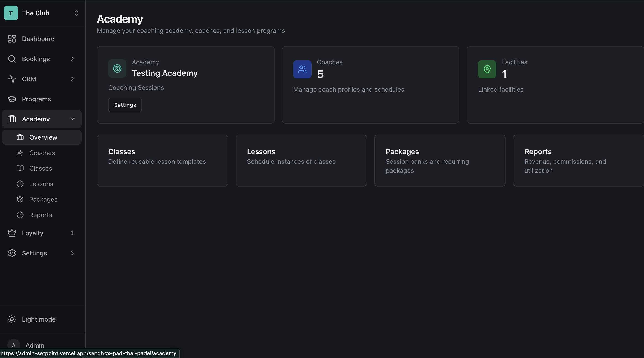
Task: Open the Classes card
Action: 162,160
